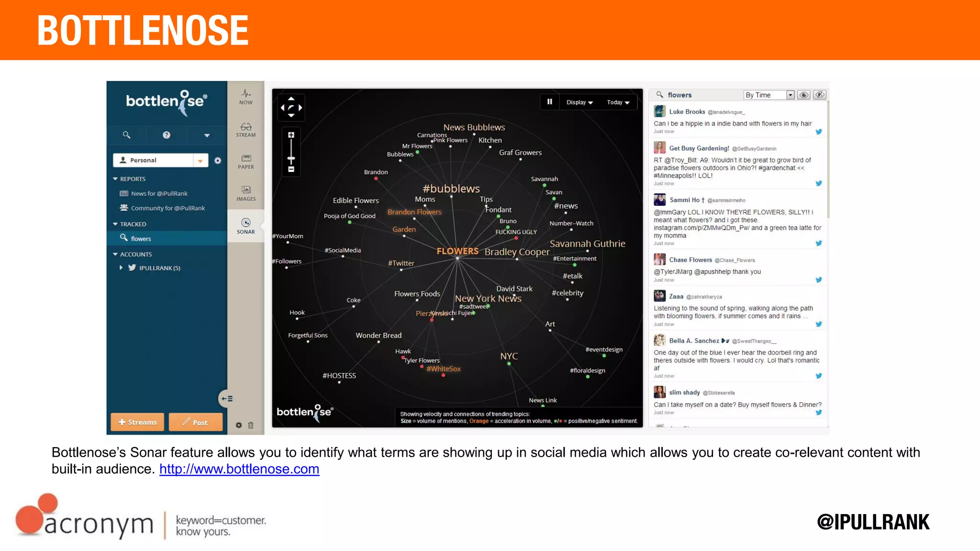Zoom out with the minus button
The height and width of the screenshot is (551, 980).
tap(291, 169)
